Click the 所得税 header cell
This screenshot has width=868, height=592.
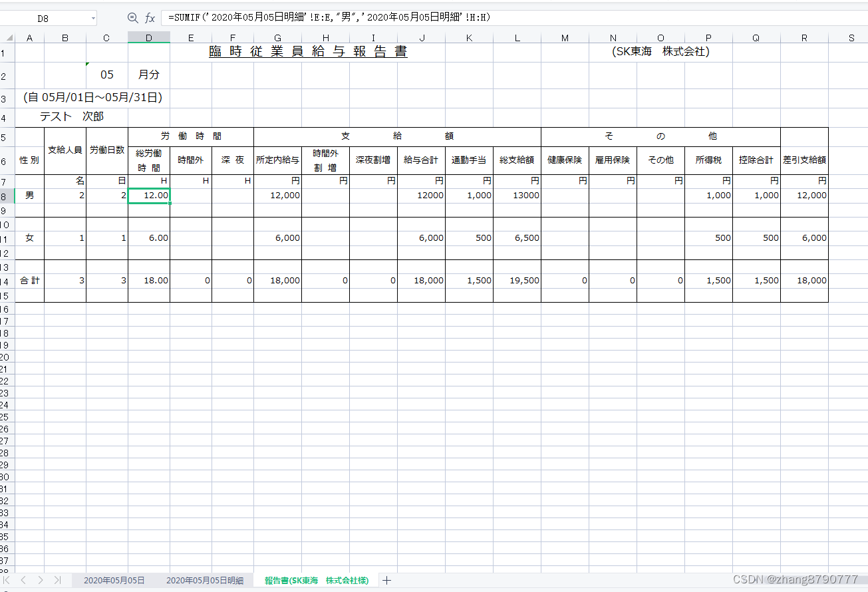coord(708,160)
